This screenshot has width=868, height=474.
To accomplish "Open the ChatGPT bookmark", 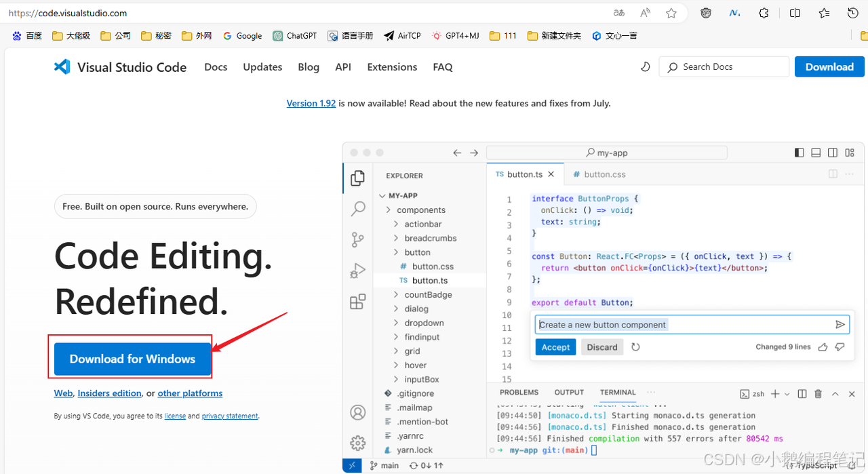I will (295, 35).
